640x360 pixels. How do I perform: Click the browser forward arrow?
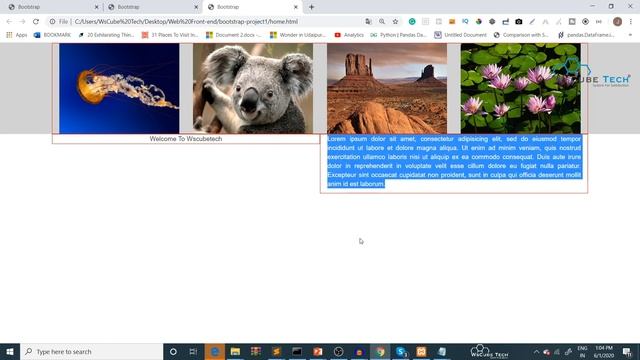pos(22,22)
